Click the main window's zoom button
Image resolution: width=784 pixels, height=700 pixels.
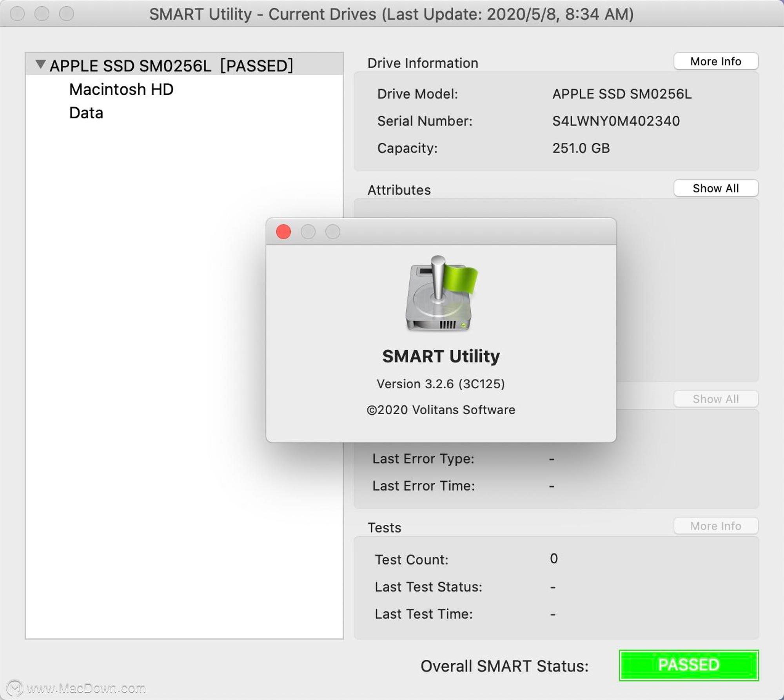[67, 14]
